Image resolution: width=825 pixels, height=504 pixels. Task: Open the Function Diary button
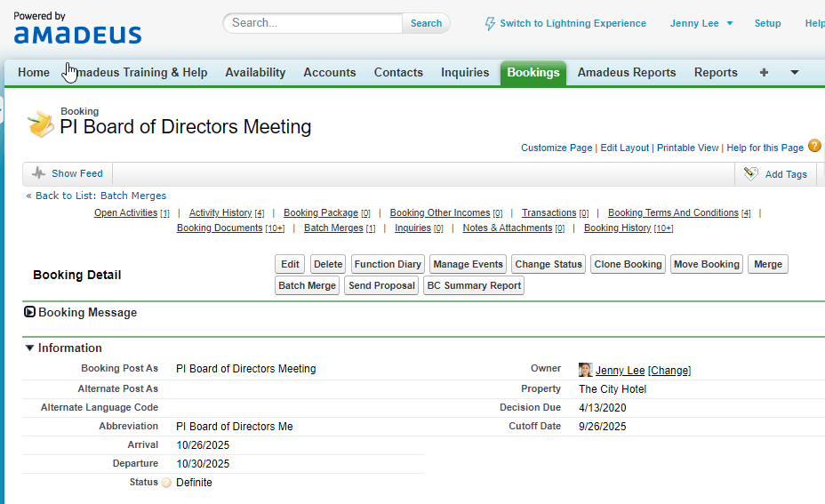(388, 264)
